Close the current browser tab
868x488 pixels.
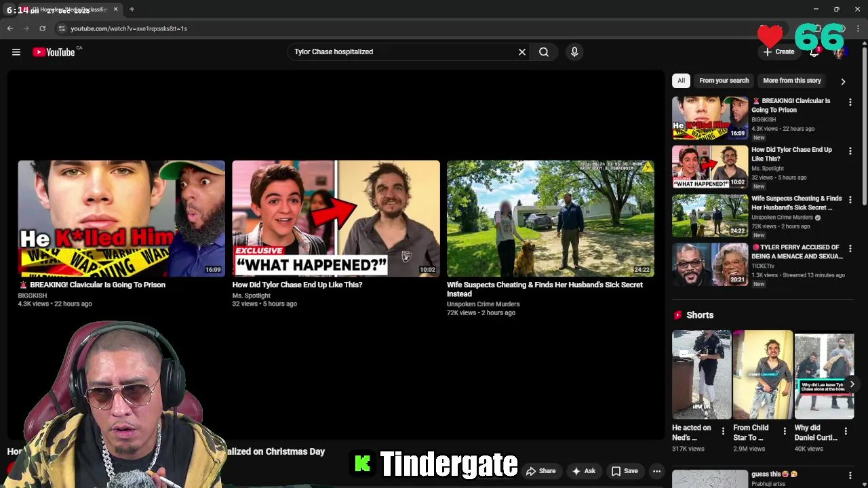[115, 9]
